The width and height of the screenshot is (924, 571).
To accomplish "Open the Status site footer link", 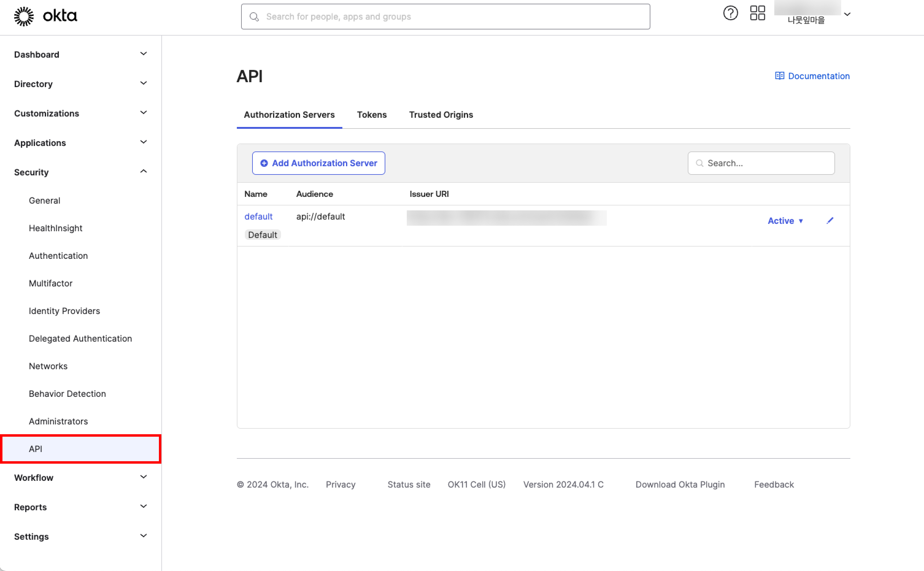I will tap(409, 485).
